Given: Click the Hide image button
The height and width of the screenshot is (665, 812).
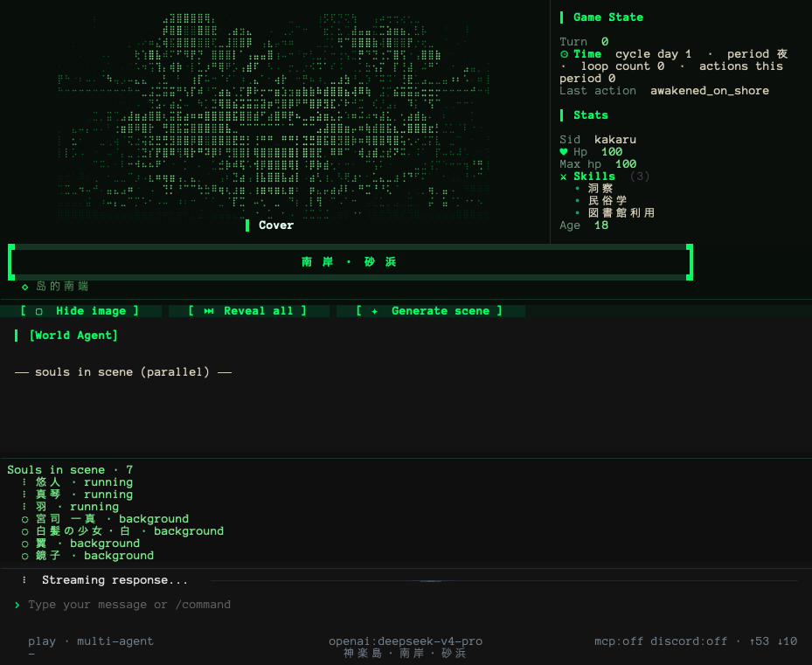Looking at the screenshot, I should click(80, 311).
